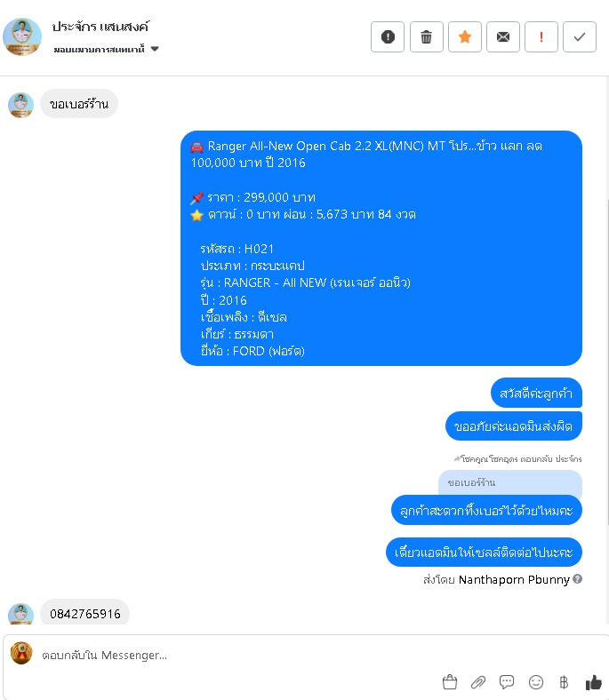Screen dimensions: 609x700
Task: Send a thumbs-up like
Action: [x=594, y=681]
